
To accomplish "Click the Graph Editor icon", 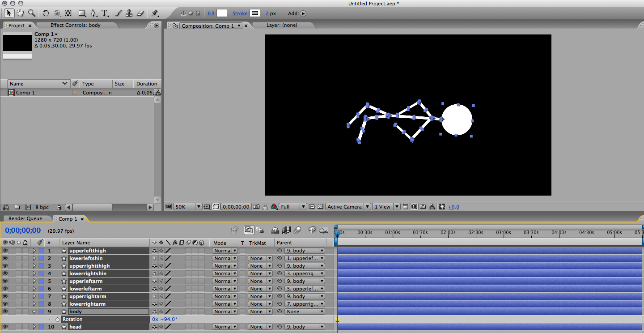I will pos(323,230).
